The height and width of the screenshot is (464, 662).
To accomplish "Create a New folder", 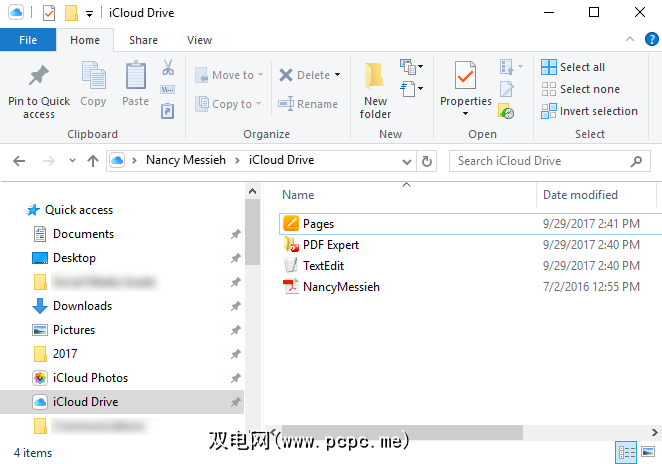I will click(x=375, y=90).
